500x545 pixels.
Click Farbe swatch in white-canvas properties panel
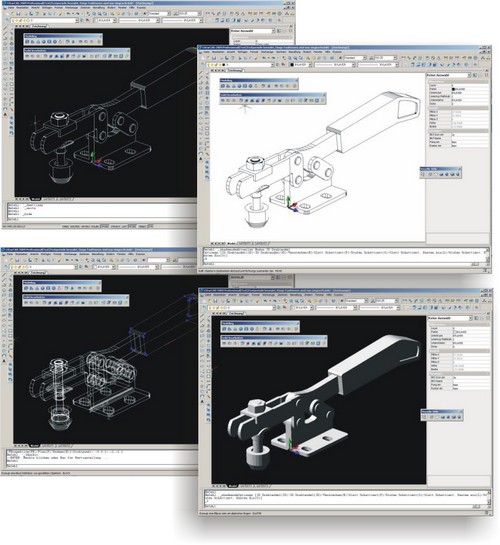click(453, 89)
